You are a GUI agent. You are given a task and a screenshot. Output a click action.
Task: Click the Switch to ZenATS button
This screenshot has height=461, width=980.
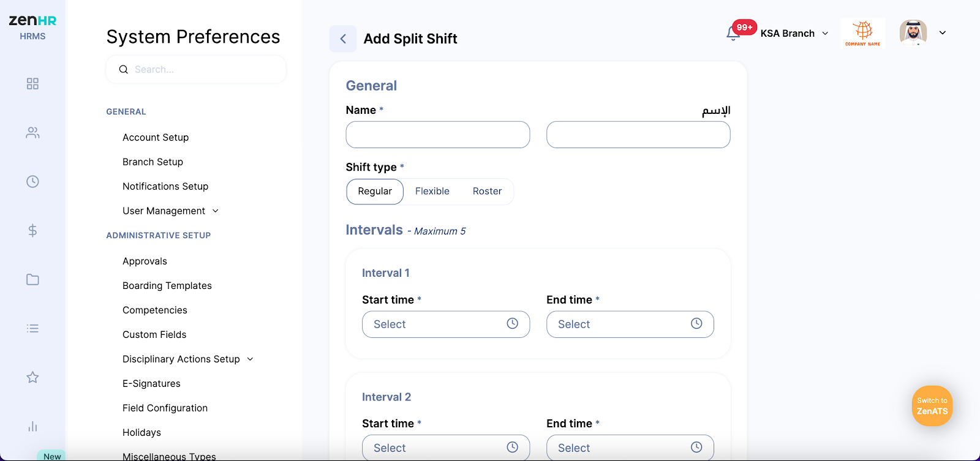tap(932, 406)
